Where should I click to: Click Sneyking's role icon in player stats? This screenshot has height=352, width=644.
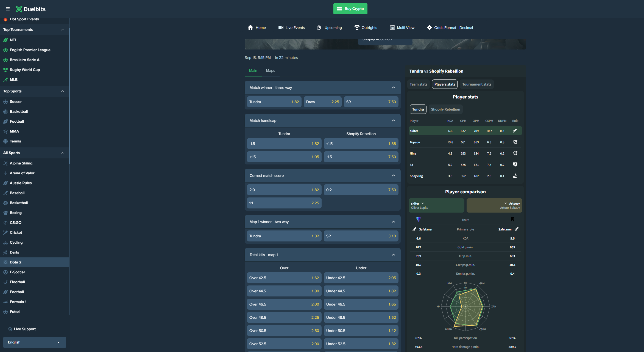coord(515,176)
